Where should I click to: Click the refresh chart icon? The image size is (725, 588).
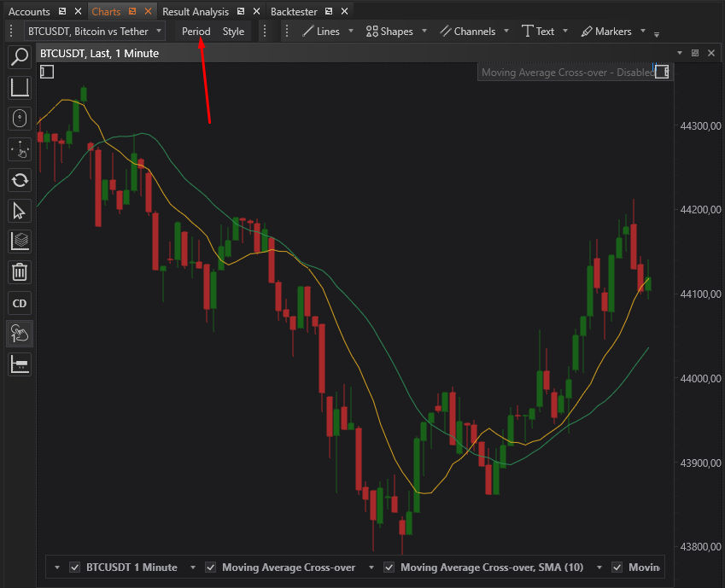[x=19, y=180]
